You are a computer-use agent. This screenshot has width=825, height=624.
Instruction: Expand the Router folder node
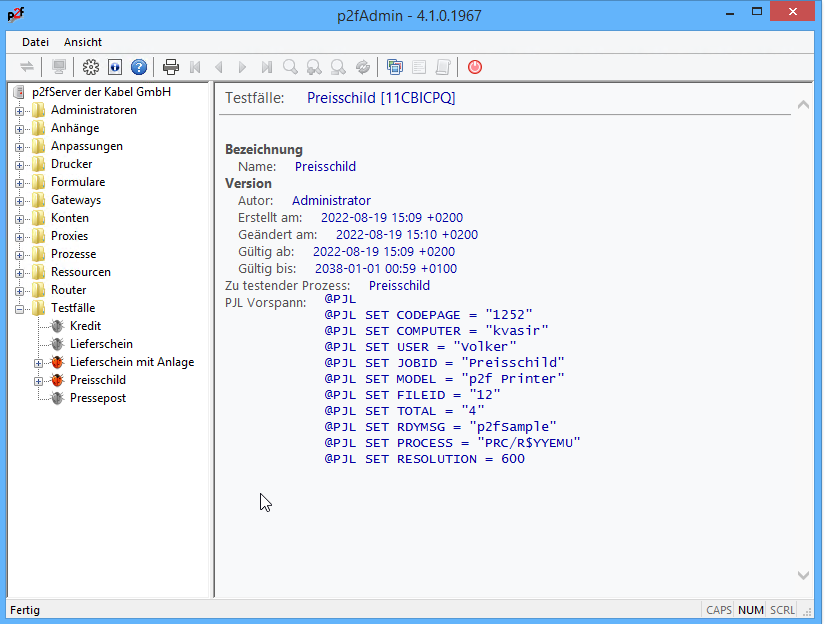click(19, 291)
